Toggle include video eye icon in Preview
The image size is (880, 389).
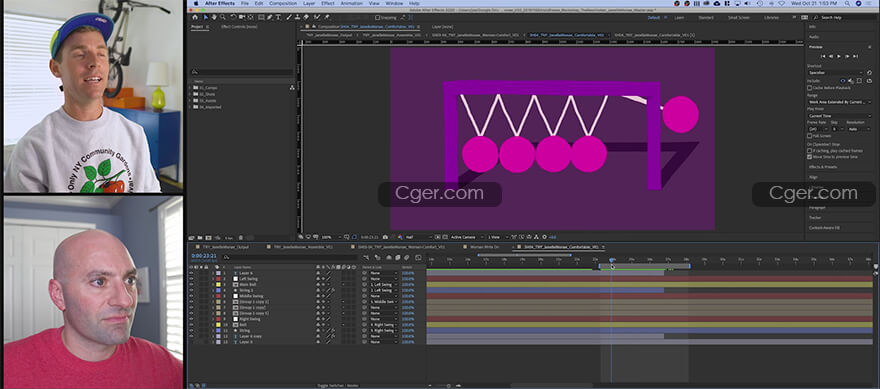(x=843, y=81)
